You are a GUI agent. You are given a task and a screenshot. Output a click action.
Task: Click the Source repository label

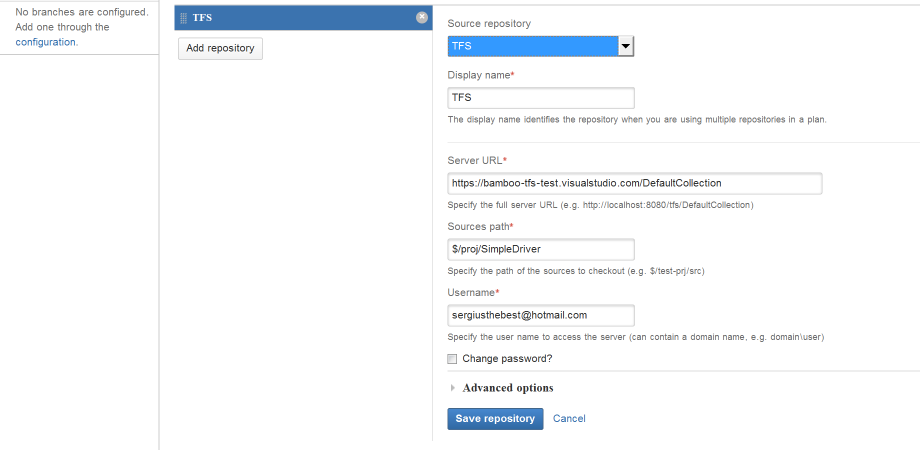click(x=489, y=23)
